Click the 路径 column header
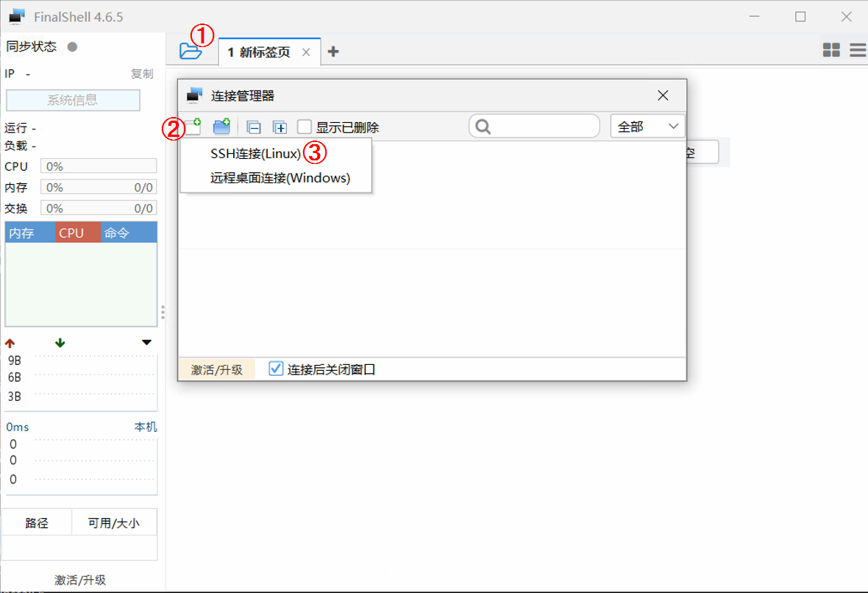Image resolution: width=868 pixels, height=593 pixels. [37, 523]
